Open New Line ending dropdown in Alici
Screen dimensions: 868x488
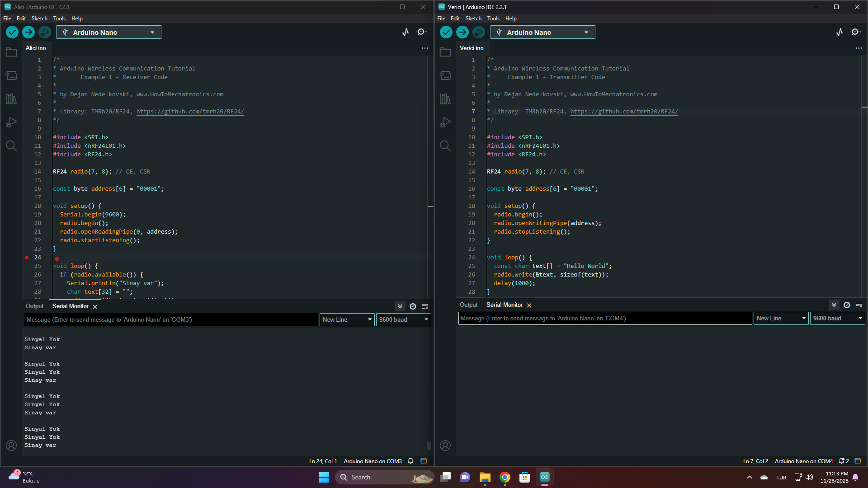[347, 319]
